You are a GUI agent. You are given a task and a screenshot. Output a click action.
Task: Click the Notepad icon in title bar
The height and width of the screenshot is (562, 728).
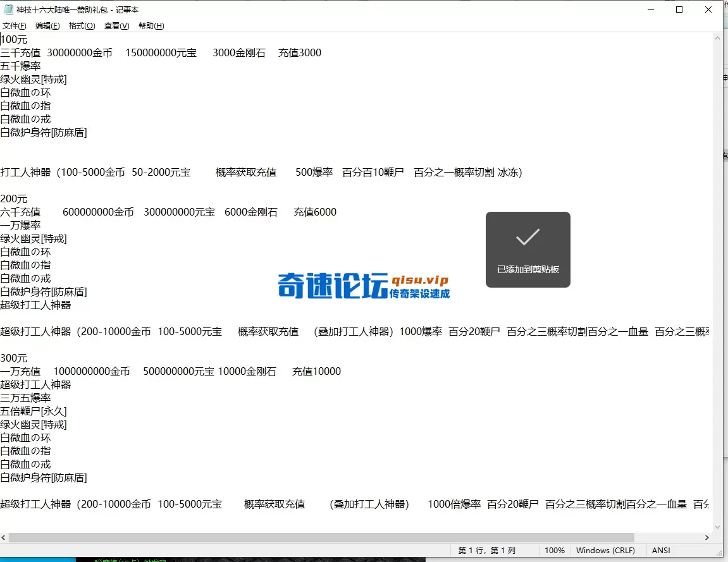coord(8,9)
